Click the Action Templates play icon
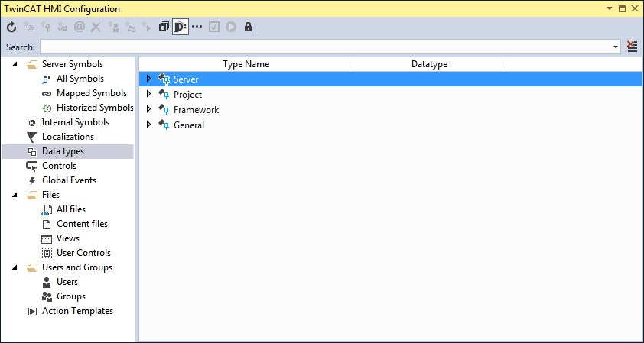This screenshot has height=343, width=644. click(32, 312)
